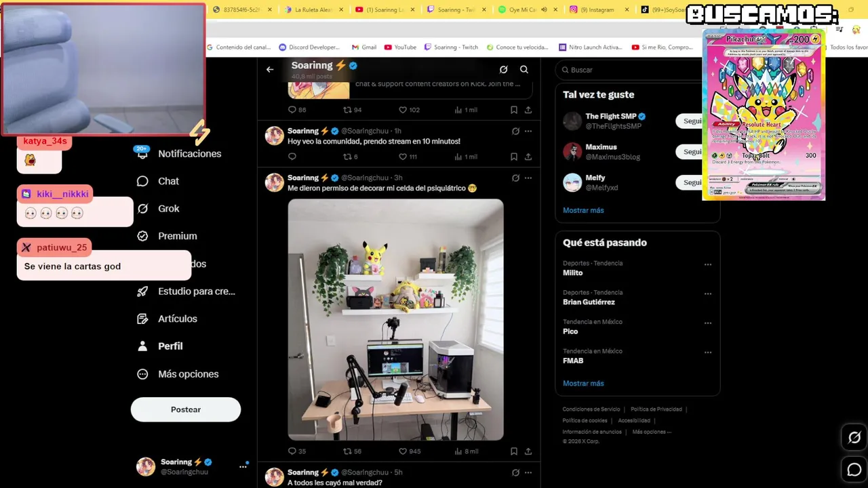Viewport: 868px width, 488px height.
Task: Open more menu on 'Me dieron permiso' post
Action: [528, 178]
